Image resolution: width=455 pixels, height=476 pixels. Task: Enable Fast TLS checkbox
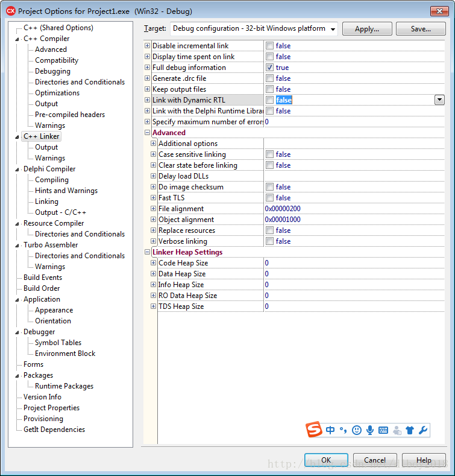269,198
